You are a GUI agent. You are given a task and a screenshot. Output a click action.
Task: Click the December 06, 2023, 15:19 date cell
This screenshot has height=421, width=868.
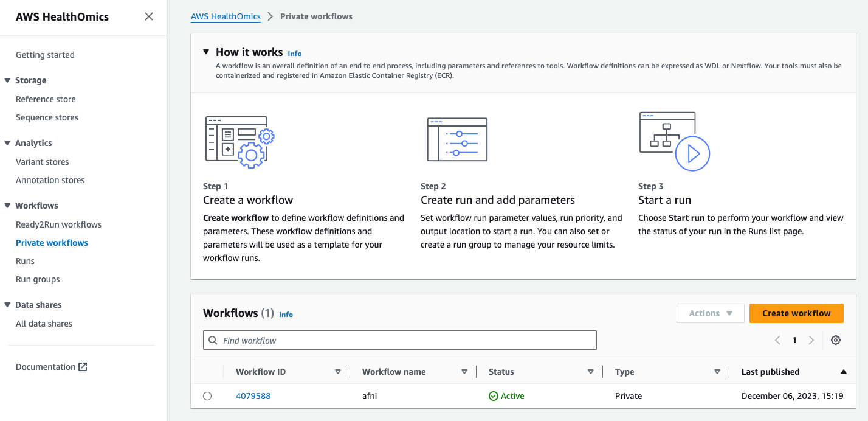792,396
